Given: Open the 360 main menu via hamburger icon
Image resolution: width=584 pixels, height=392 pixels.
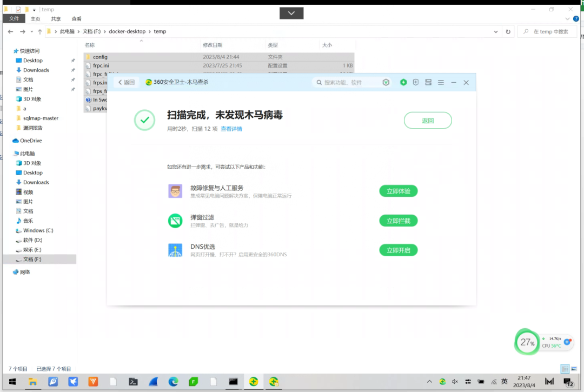Looking at the screenshot, I should pyautogui.click(x=441, y=82).
